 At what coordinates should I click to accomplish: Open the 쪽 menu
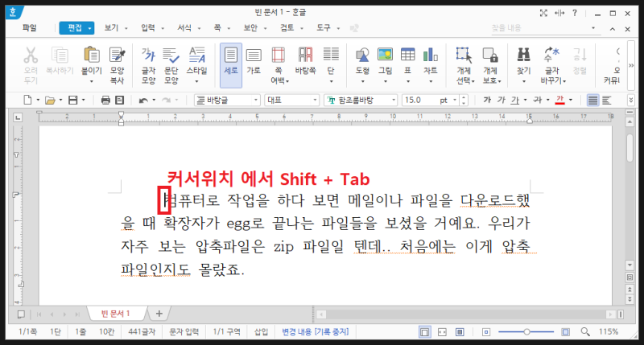click(217, 27)
